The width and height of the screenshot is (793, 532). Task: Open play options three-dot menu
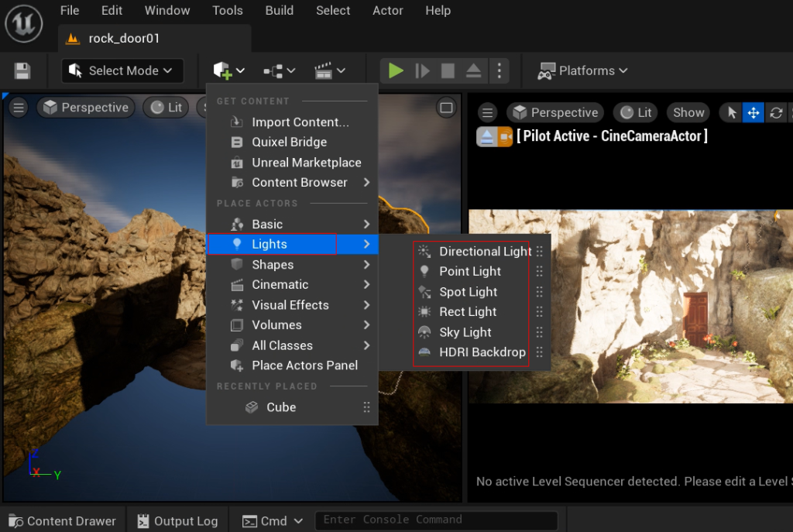[x=499, y=70]
